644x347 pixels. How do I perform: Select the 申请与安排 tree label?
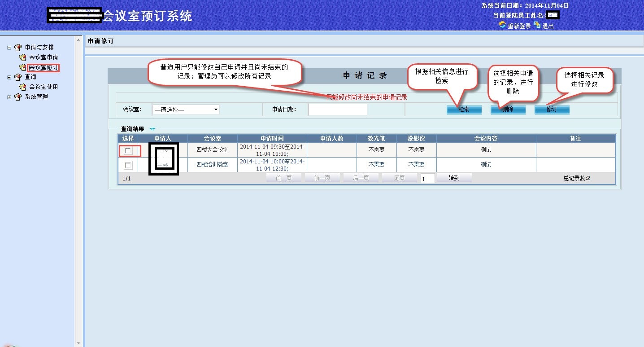tap(39, 47)
